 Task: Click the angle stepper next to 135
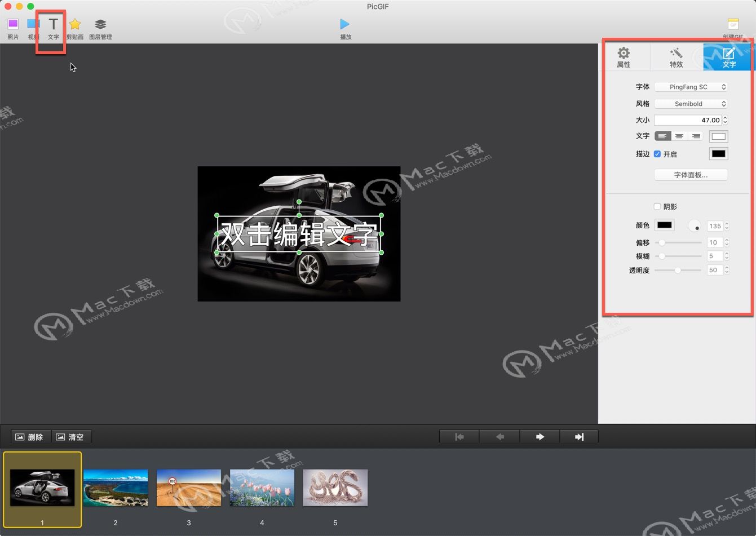click(x=727, y=226)
